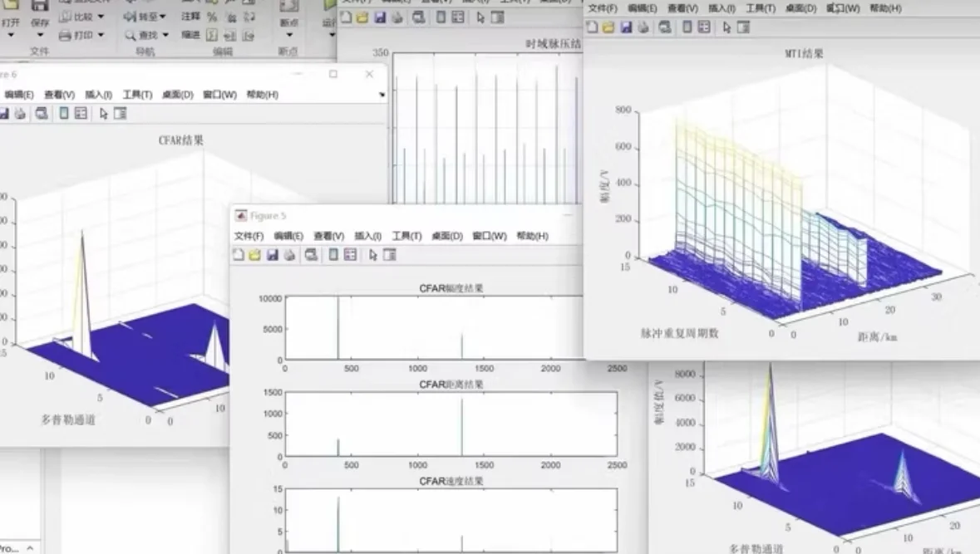Open 插入(I) menu in Figure 5
980x554 pixels.
(367, 236)
